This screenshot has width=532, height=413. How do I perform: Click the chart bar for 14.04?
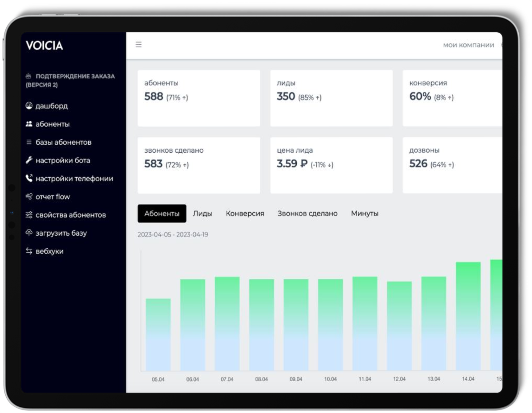point(468,316)
